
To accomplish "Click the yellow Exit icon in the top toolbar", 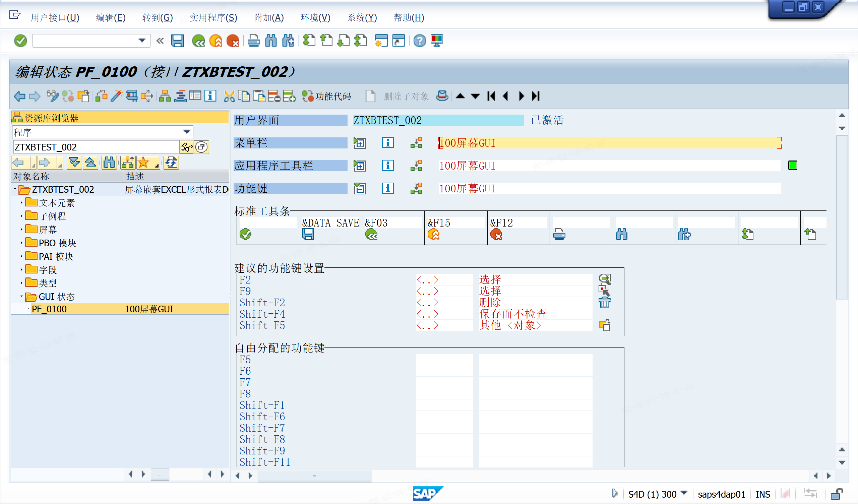I will (x=216, y=41).
